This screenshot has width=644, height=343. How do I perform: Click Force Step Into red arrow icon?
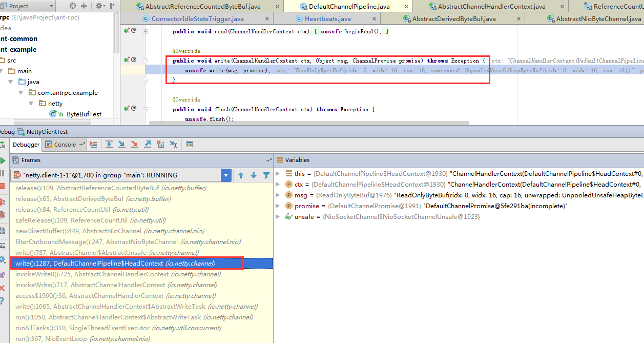click(134, 145)
